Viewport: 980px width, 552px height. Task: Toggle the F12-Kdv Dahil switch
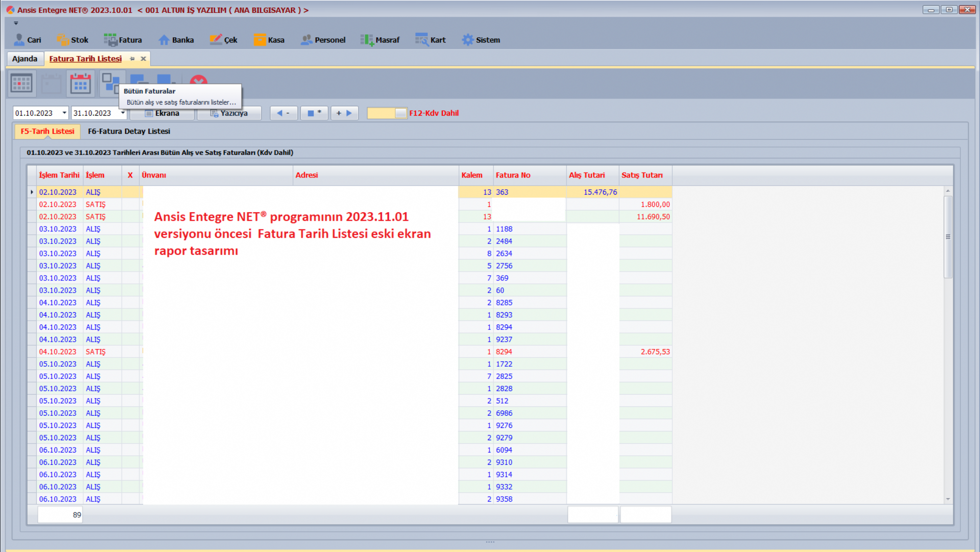(387, 113)
